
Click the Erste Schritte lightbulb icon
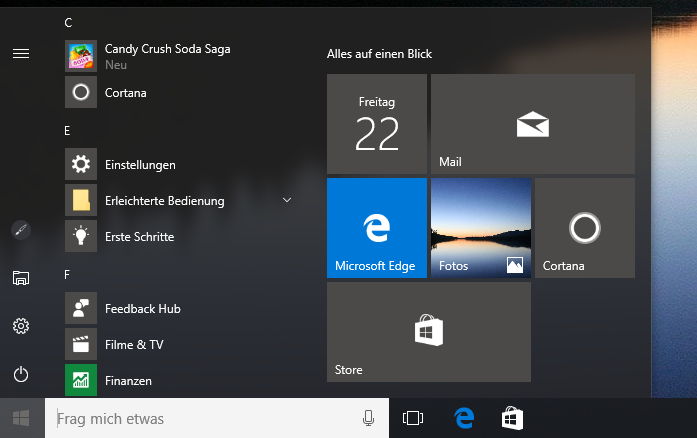[x=81, y=236]
